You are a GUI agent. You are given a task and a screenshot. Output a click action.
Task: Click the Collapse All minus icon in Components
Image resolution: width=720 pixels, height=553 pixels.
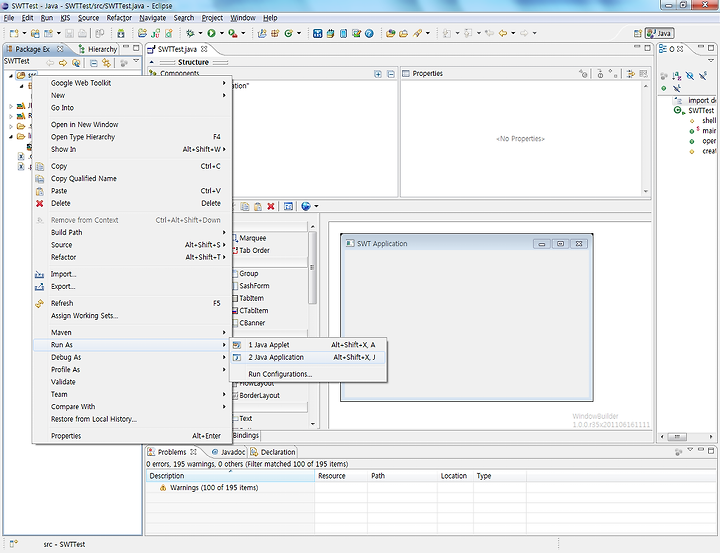click(x=391, y=74)
